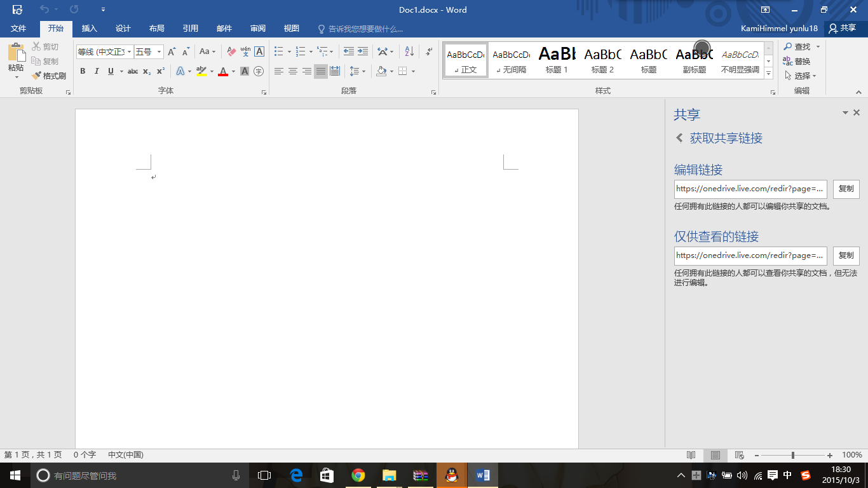
Task: Click the edit link URL field
Action: coord(750,189)
